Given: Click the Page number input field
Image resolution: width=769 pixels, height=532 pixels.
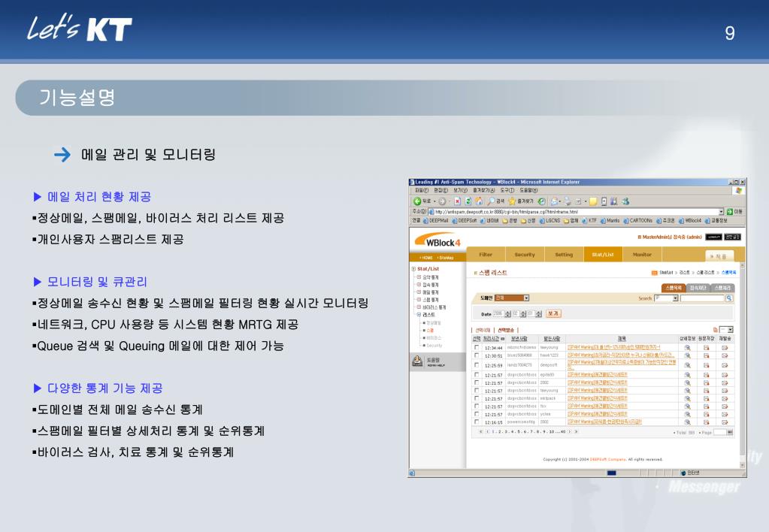Looking at the screenshot, I should (719, 432).
